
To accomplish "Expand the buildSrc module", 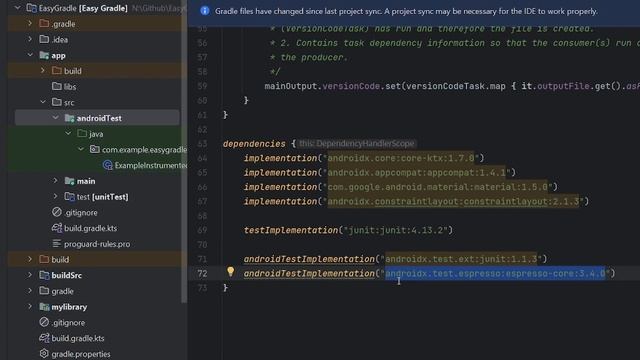I will tap(30, 275).
